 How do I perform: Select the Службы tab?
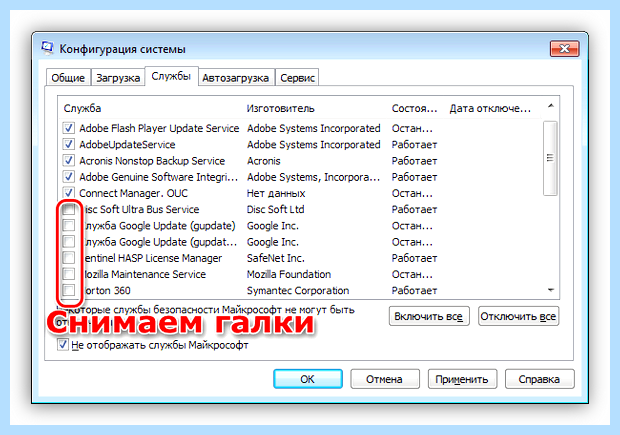[171, 76]
